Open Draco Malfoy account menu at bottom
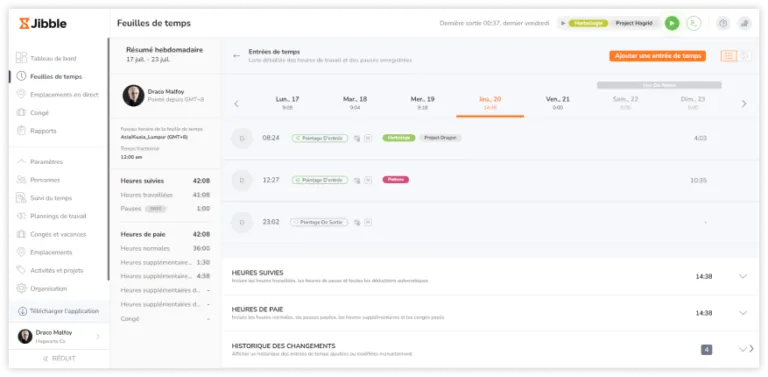 (59, 336)
